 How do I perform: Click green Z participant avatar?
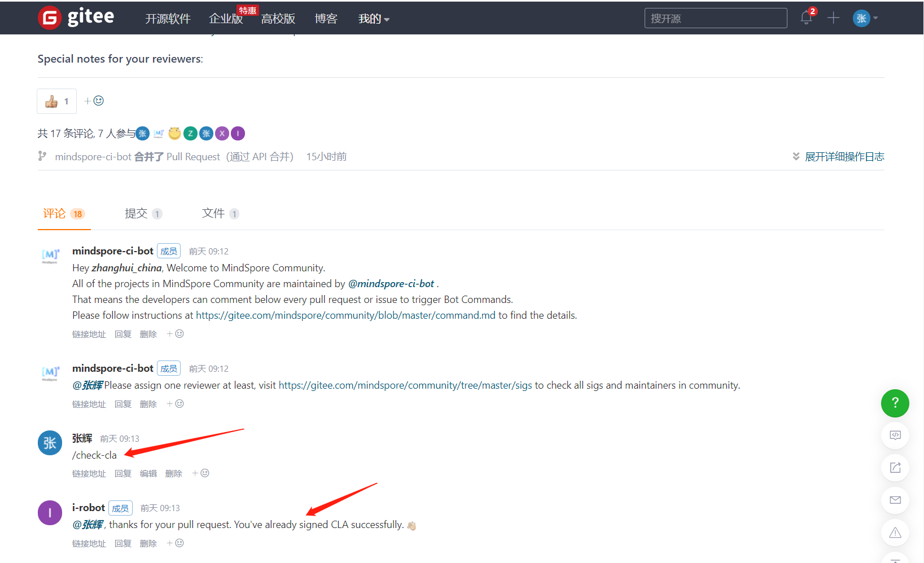point(191,134)
